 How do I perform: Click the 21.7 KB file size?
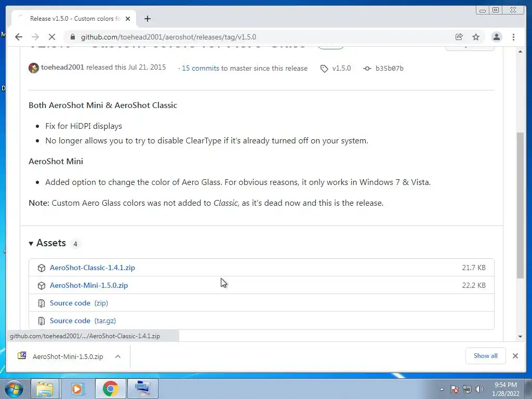pos(474,268)
